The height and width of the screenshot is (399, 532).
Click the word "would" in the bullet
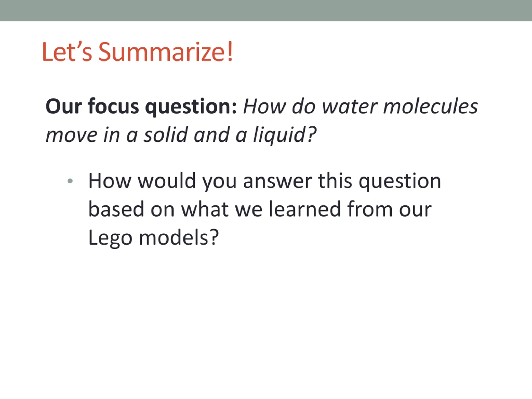[x=167, y=181]
